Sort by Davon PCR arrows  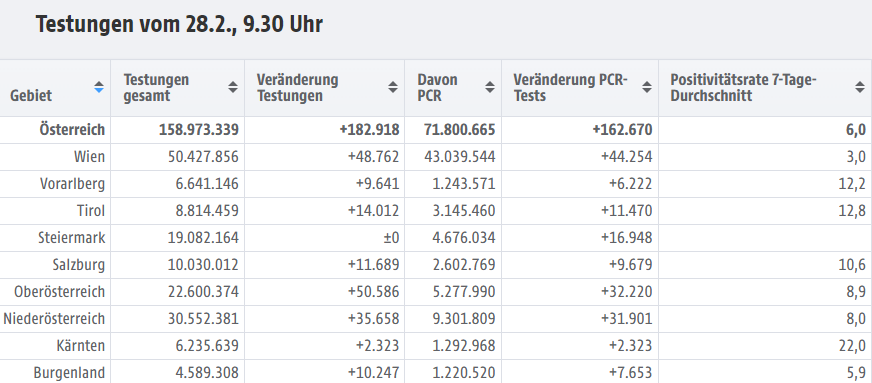point(490,87)
